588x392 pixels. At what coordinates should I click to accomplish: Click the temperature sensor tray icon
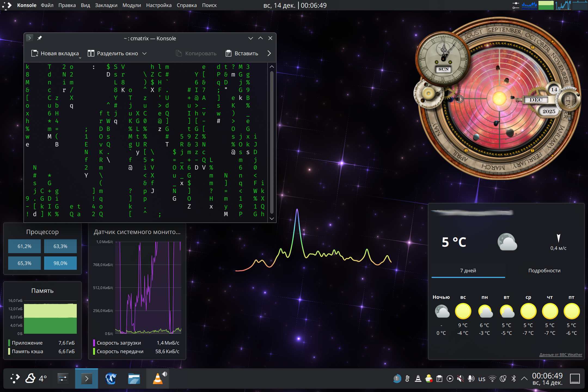point(408,379)
